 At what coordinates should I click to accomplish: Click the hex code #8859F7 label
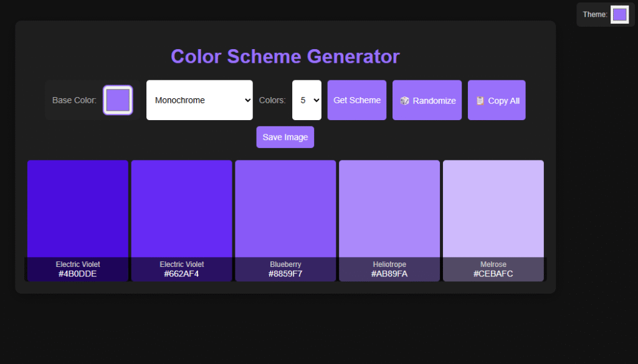(285, 273)
